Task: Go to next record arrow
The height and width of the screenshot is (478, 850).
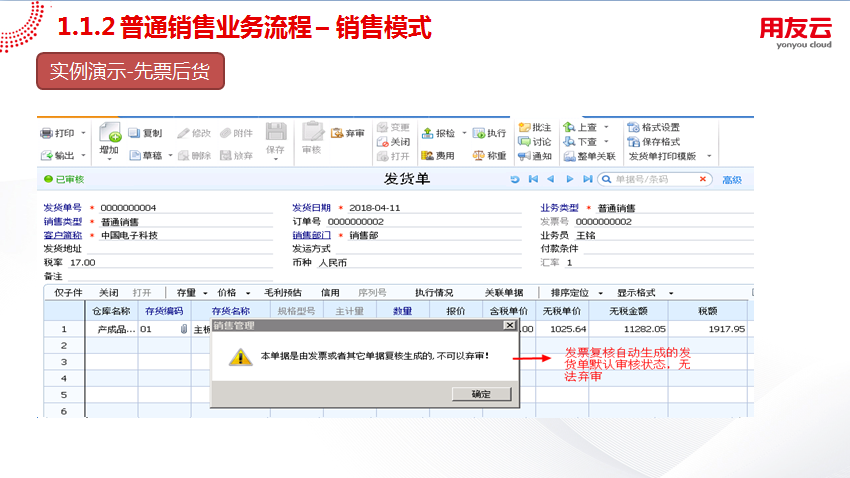Action: (x=569, y=179)
